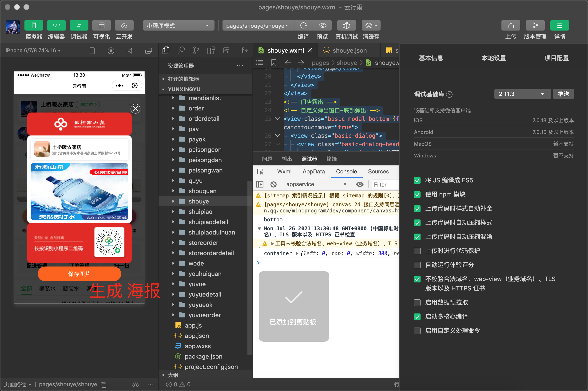Open source control icon in sidebar

[196, 50]
